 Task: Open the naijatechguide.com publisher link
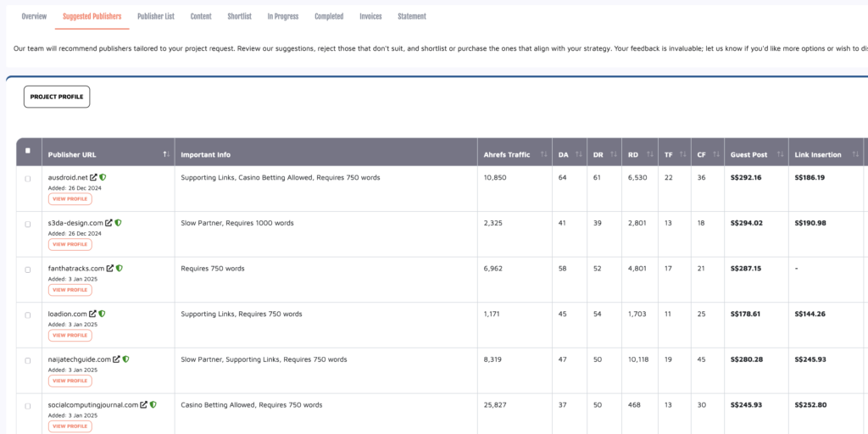(x=79, y=359)
